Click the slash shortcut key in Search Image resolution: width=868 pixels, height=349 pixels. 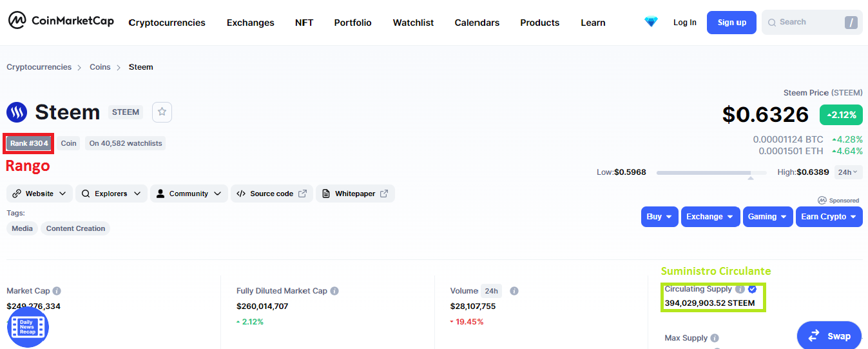[851, 23]
